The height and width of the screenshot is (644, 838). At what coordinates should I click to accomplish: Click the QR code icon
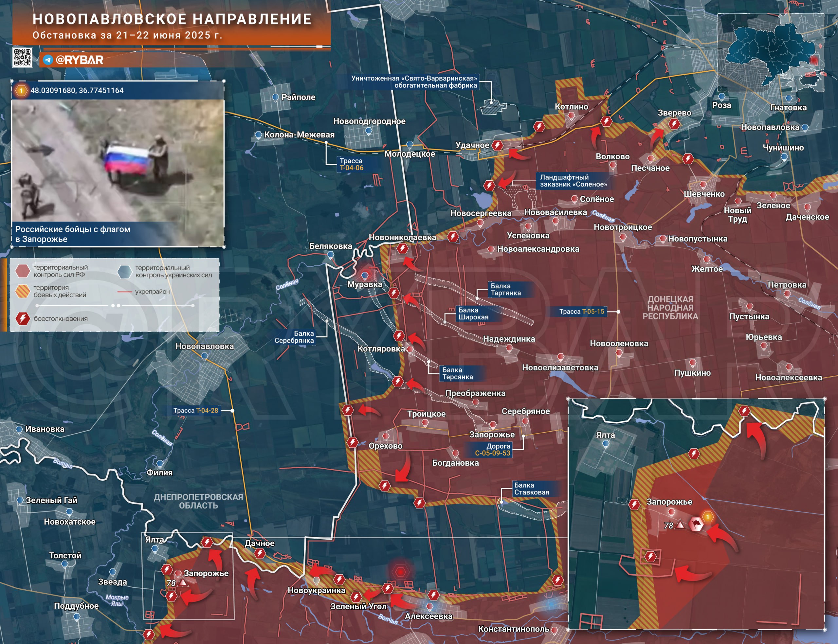22,58
